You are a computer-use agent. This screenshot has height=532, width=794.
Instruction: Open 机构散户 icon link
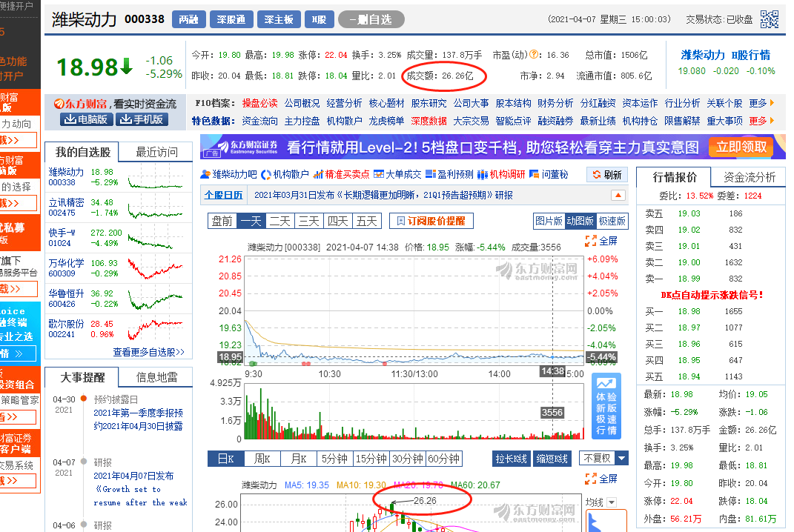[285, 175]
